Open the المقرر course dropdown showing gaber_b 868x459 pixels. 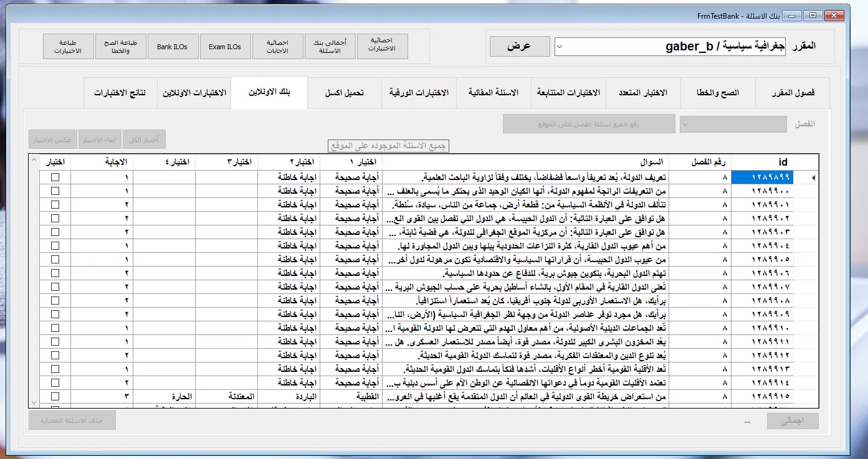670,46
